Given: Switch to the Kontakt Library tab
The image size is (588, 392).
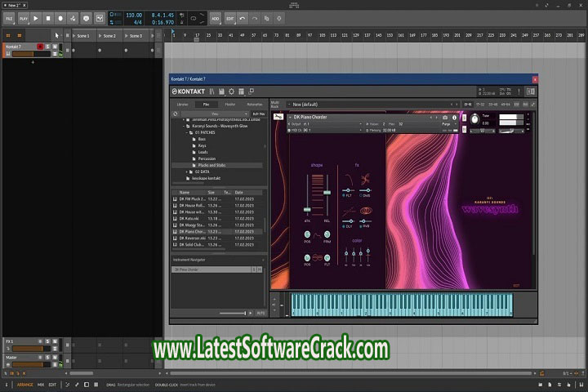Looking at the screenshot, I should 183,105.
